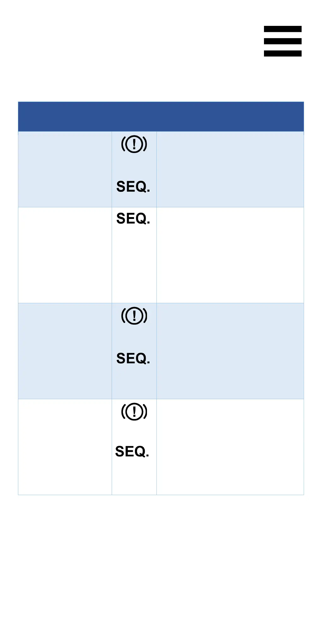The width and height of the screenshot is (322, 644).
Task: Click empty space under second row's SEQ. label
Action: 134,265
